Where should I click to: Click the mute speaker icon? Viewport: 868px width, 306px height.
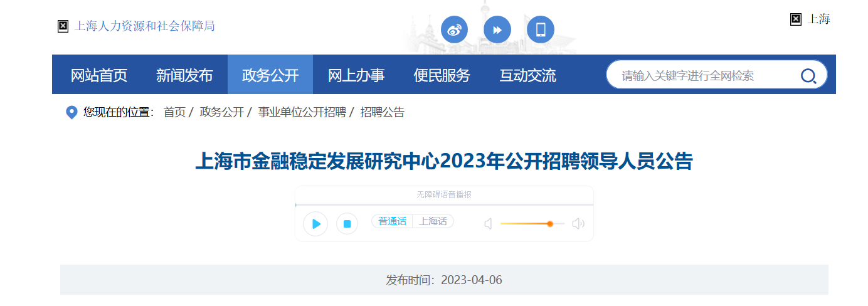(x=488, y=224)
